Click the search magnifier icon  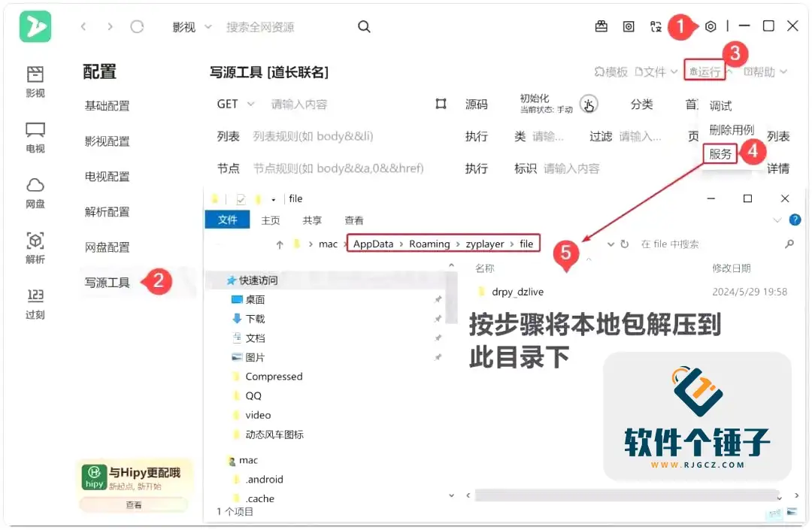(364, 26)
